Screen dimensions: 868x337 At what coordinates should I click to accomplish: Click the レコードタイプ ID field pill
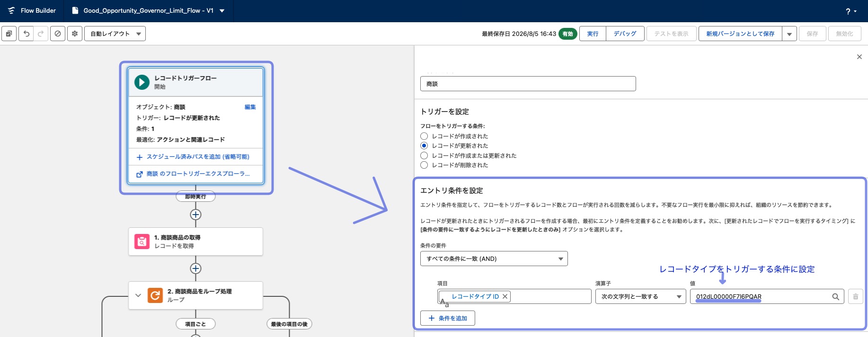click(x=475, y=296)
